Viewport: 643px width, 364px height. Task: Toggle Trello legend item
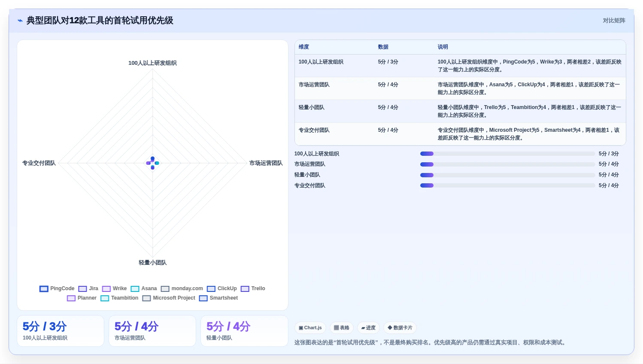coord(253,289)
